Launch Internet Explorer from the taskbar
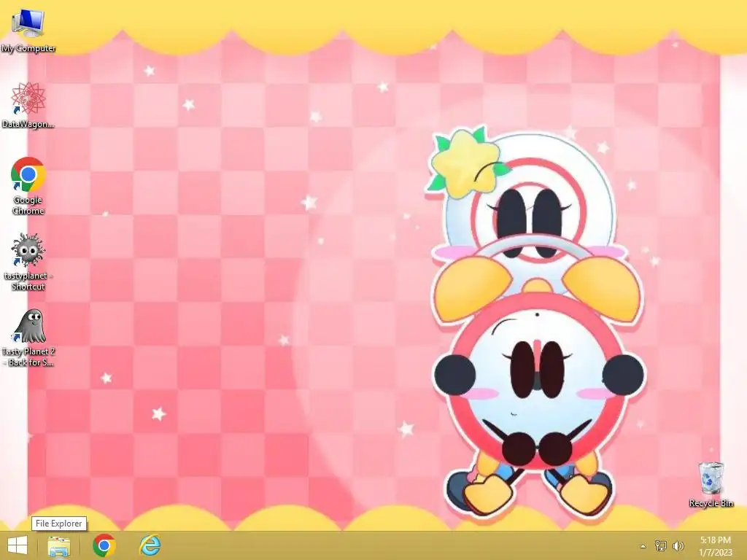This screenshot has width=747, height=560. point(150,545)
